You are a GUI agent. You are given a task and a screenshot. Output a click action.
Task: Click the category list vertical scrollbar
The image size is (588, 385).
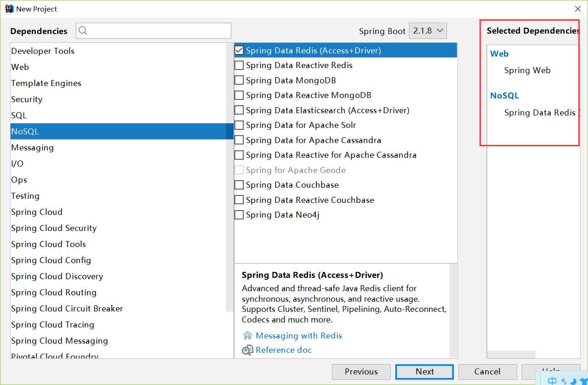coord(230,177)
